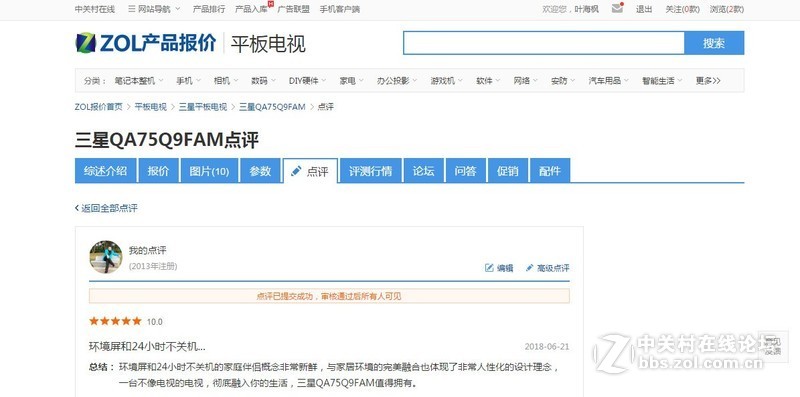The image size is (800, 397).
Task: Expand the 网站导航 dropdown
Action: coord(154,9)
